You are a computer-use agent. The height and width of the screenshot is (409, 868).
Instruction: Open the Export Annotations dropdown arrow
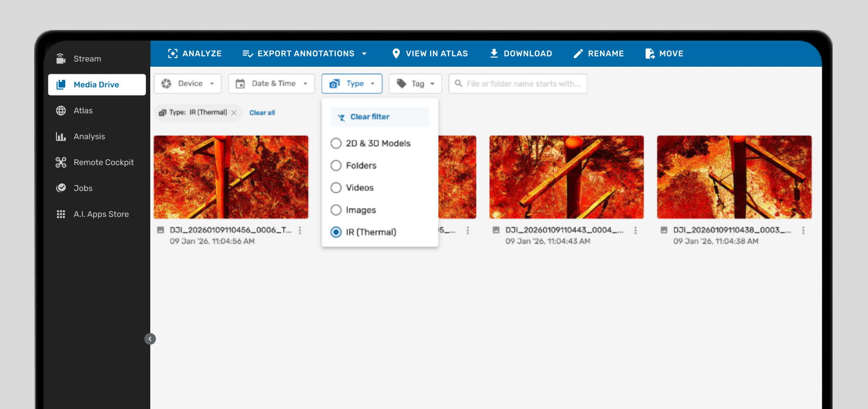[x=365, y=54]
